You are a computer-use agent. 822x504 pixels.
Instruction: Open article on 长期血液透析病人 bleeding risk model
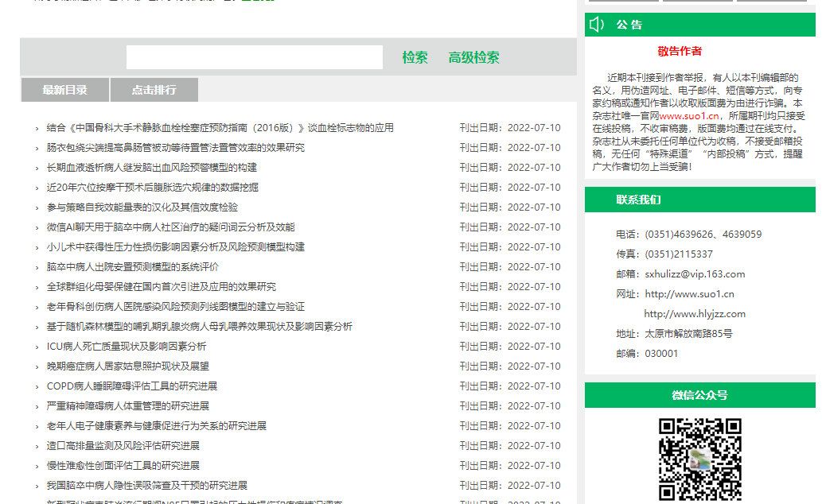tap(151, 168)
